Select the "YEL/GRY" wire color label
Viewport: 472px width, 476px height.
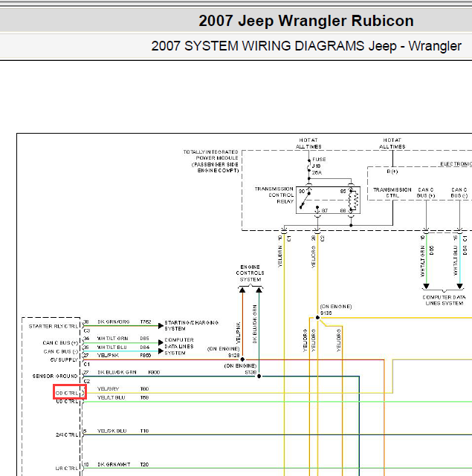[108, 389]
